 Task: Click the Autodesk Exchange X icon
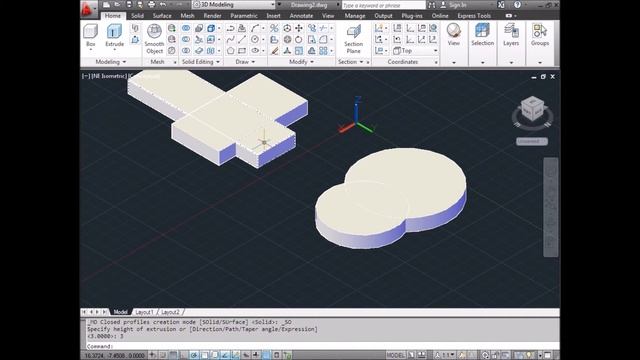pos(501,4)
